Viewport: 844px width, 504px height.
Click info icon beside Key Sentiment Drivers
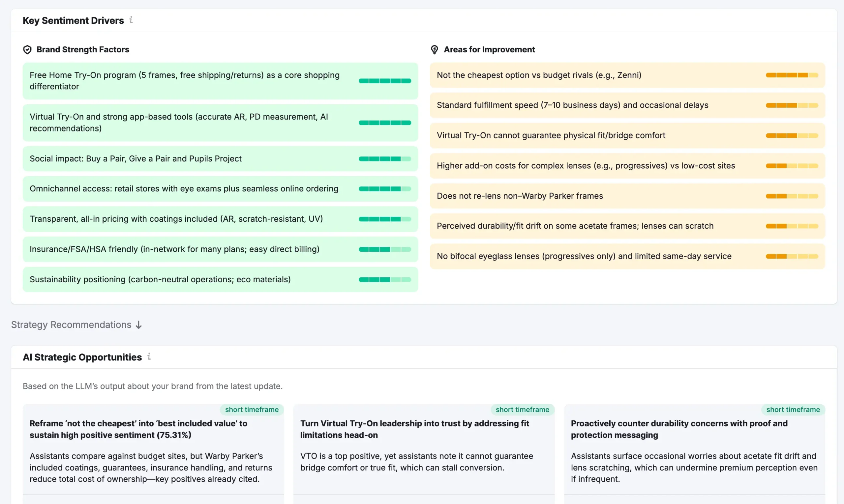pyautogui.click(x=131, y=20)
